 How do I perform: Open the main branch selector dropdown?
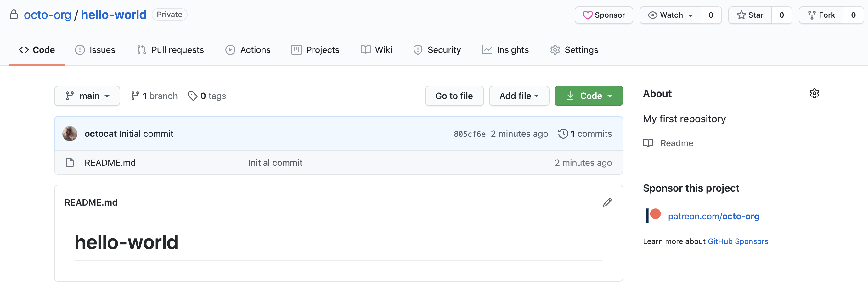[x=87, y=96]
